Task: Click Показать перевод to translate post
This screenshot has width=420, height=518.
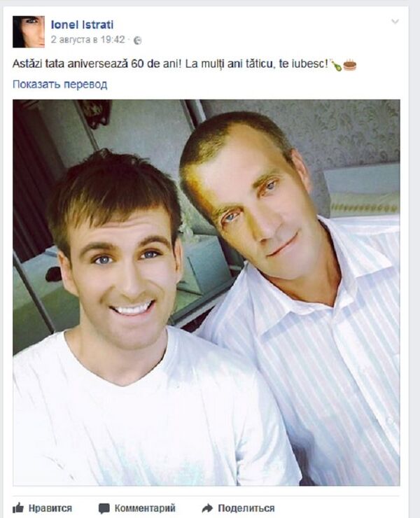Action: (x=59, y=84)
